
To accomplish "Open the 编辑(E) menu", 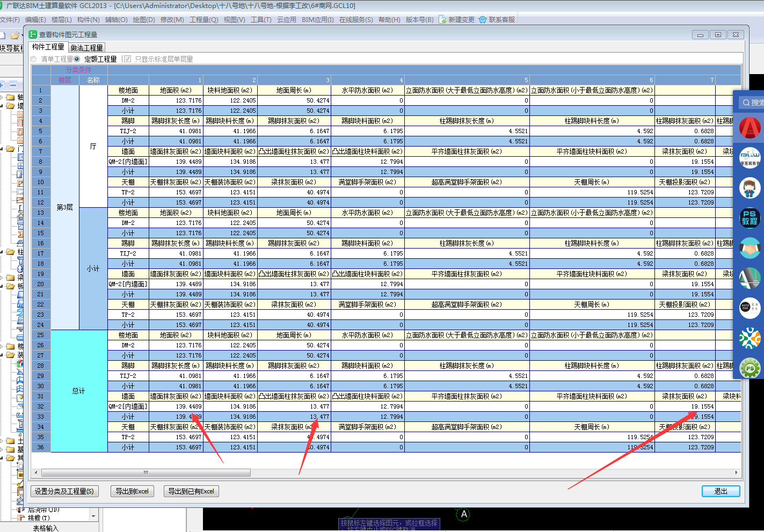I will coord(35,20).
